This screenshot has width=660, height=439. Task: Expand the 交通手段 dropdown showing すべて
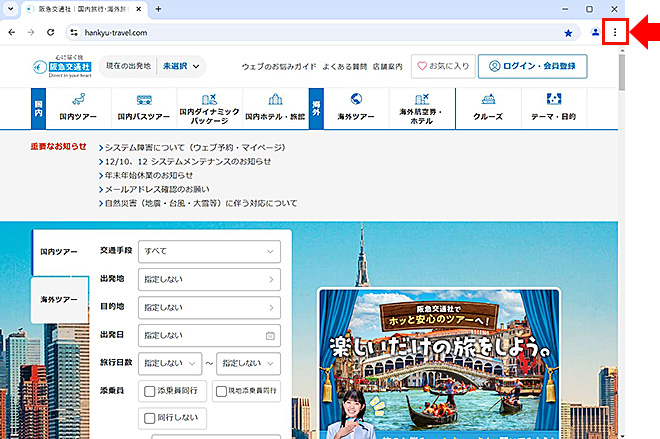[x=209, y=252]
